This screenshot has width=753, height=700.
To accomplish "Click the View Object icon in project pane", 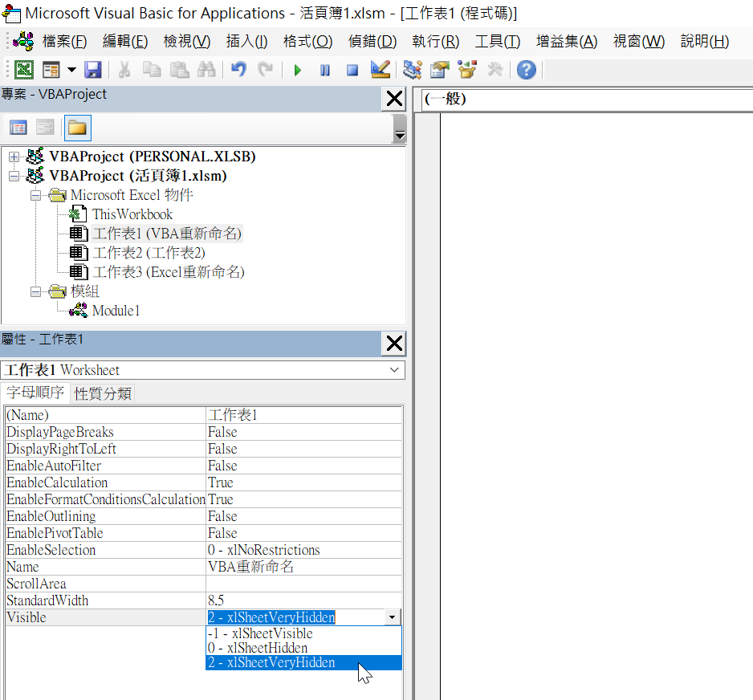I will click(45, 128).
